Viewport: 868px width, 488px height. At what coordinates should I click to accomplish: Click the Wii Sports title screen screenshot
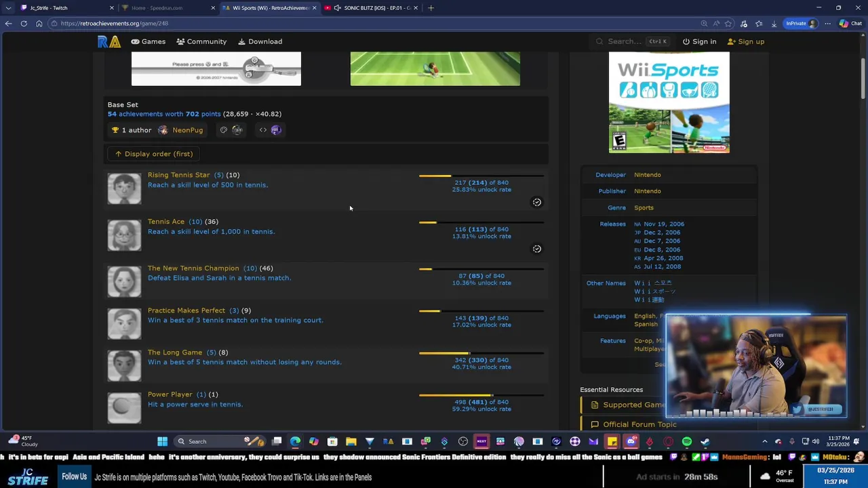[x=216, y=68]
